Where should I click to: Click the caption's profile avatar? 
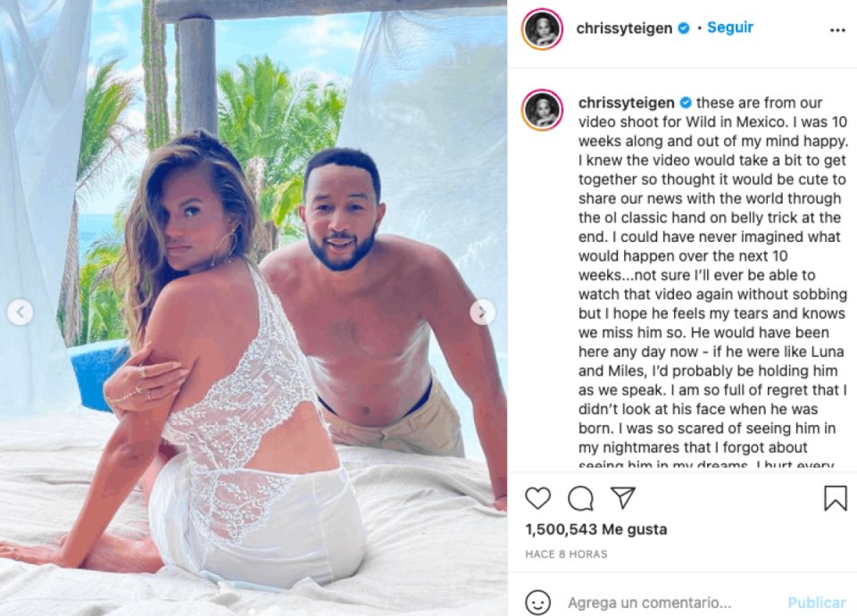[542, 109]
